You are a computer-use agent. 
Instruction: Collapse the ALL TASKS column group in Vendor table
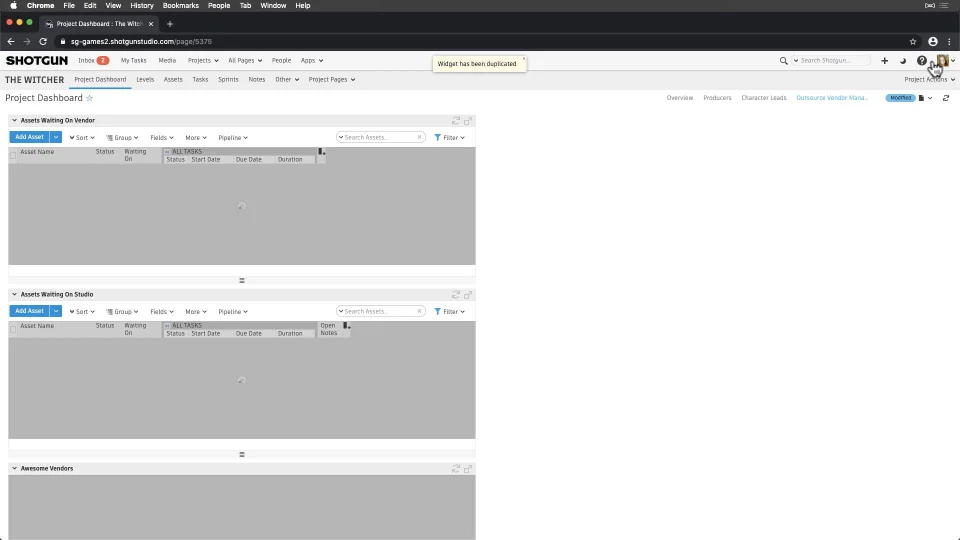pyautogui.click(x=167, y=152)
